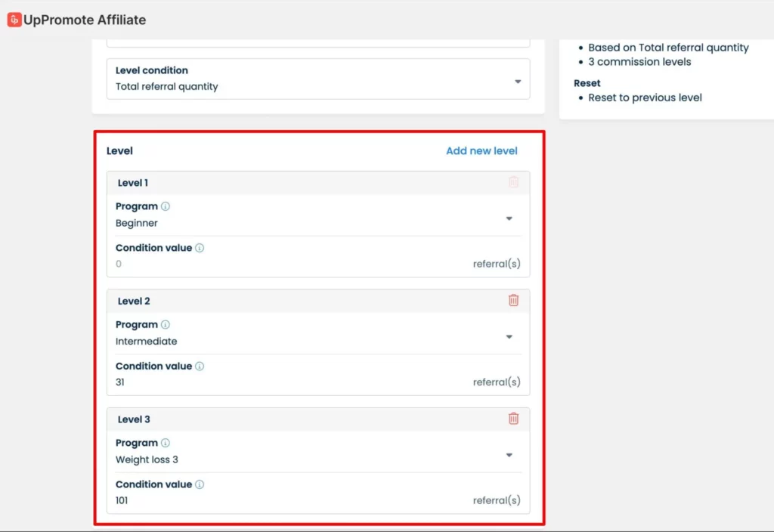Click the Add new level link
Image resolution: width=774 pixels, height=532 pixels.
click(481, 151)
